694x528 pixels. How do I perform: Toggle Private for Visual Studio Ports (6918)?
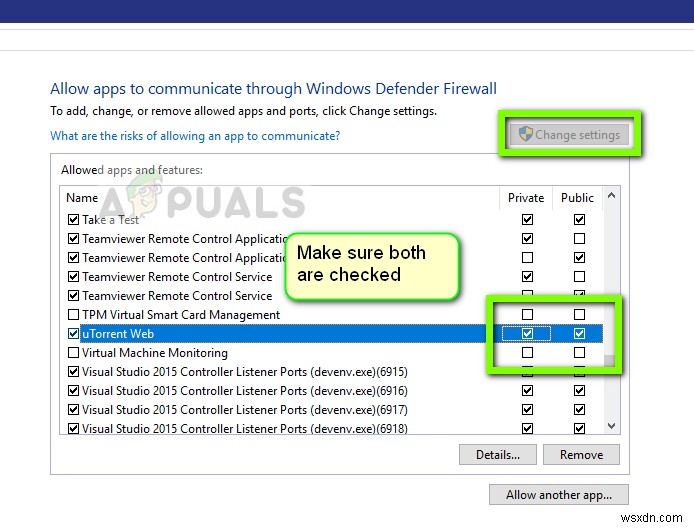(x=527, y=428)
